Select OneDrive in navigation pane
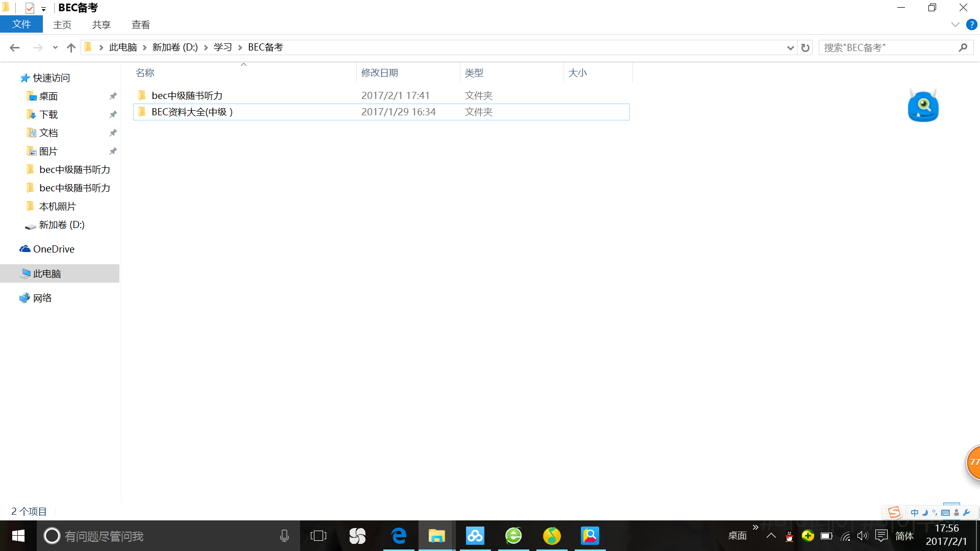This screenshot has height=551, width=980. [54, 249]
